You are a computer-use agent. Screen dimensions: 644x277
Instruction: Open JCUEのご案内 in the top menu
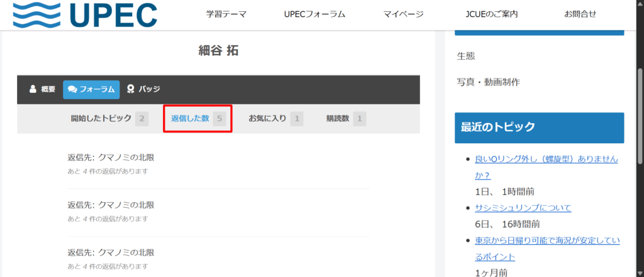(x=492, y=14)
